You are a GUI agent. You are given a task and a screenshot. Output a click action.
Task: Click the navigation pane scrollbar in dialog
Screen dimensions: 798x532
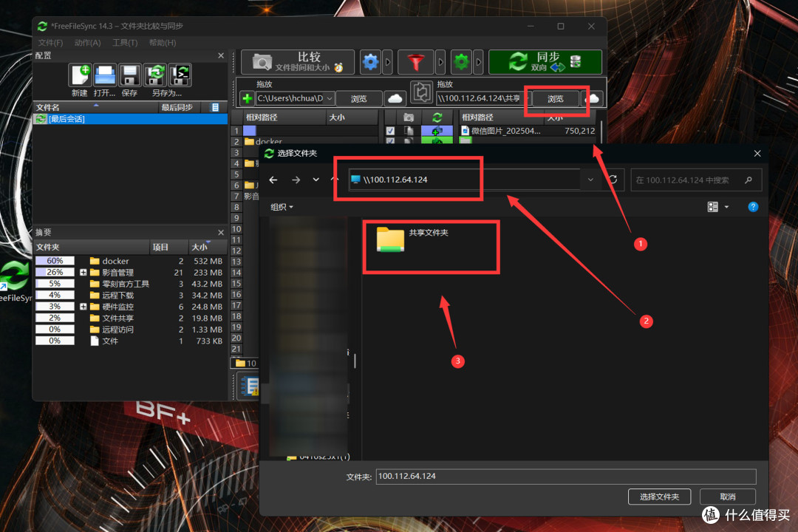(x=355, y=361)
